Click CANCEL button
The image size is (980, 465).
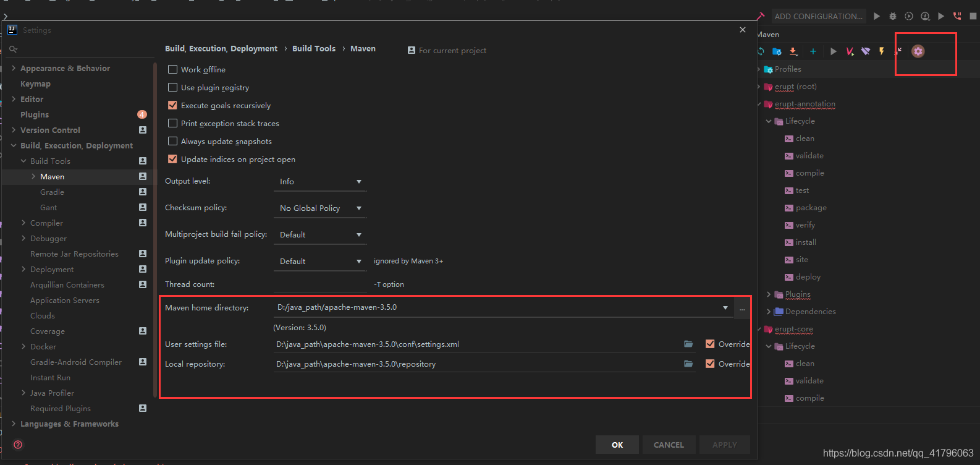point(669,445)
